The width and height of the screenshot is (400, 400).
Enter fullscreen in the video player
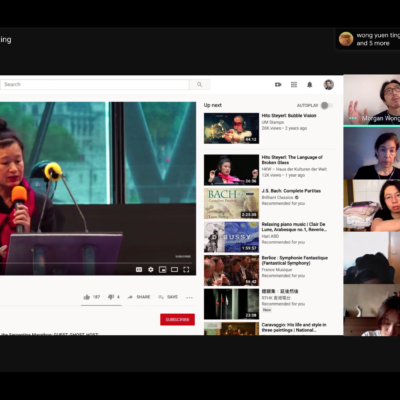(186, 269)
